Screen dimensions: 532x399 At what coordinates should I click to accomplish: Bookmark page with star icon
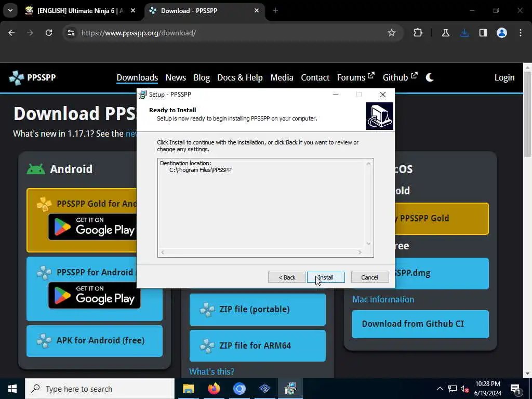click(392, 33)
